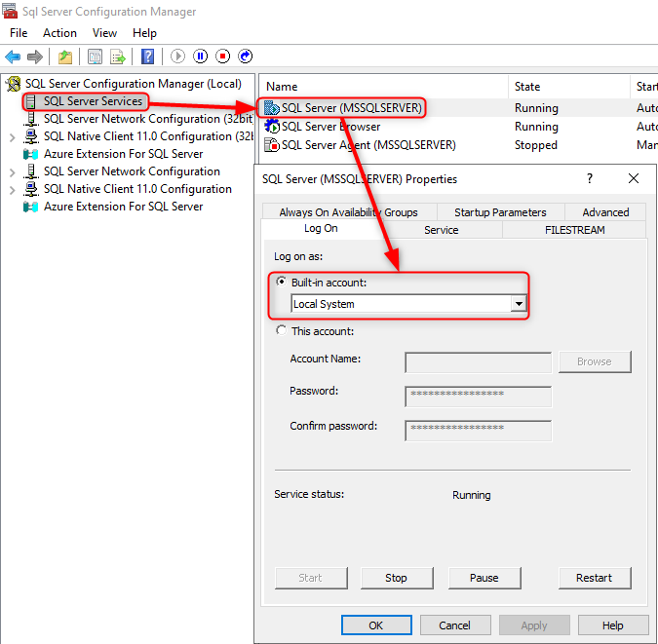
Task: Click the Pause button in the dialog
Action: (484, 578)
